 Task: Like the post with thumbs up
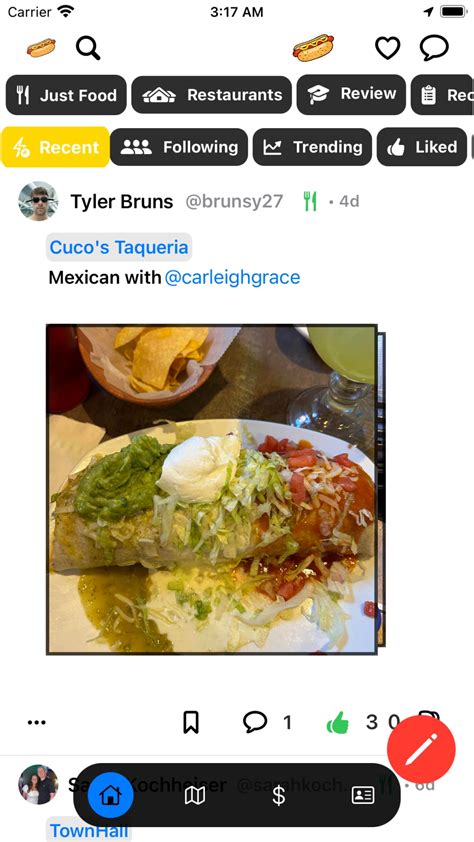(x=338, y=722)
